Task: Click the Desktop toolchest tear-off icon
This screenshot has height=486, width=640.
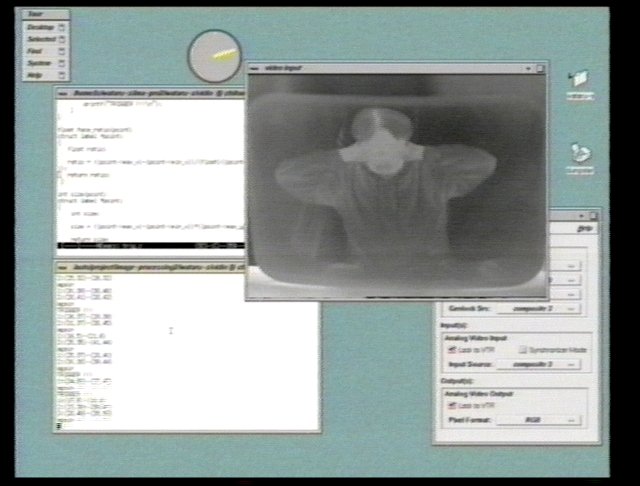Action: pos(62,27)
